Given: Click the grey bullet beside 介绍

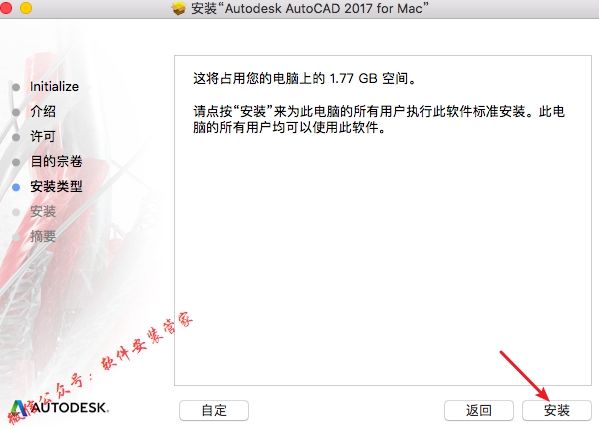Looking at the screenshot, I should pyautogui.click(x=16, y=112).
